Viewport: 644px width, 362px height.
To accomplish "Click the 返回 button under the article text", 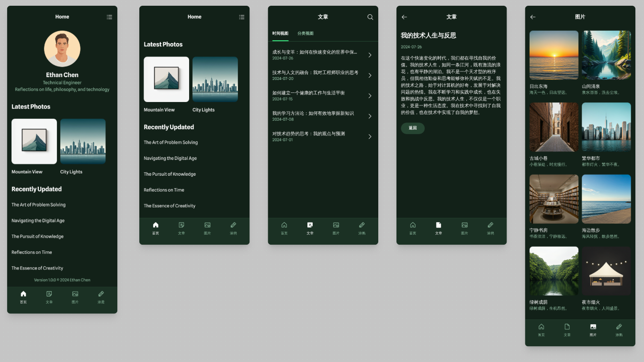I will point(413,128).
